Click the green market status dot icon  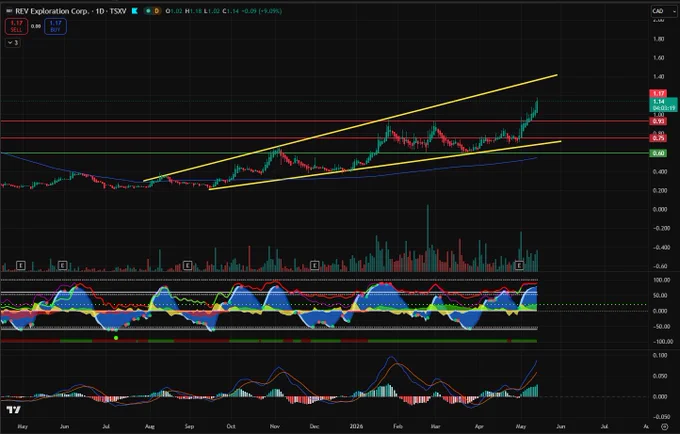click(x=148, y=11)
